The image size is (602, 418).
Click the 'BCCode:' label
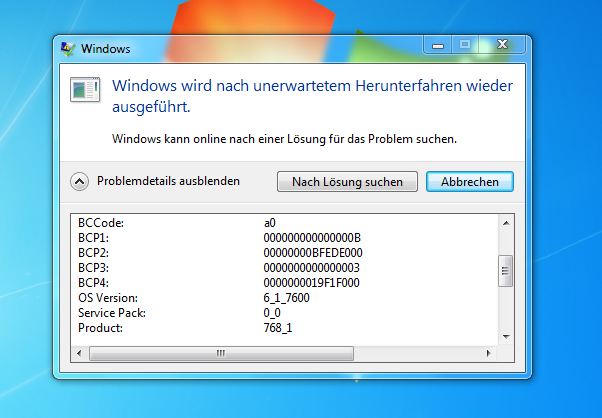tap(101, 223)
